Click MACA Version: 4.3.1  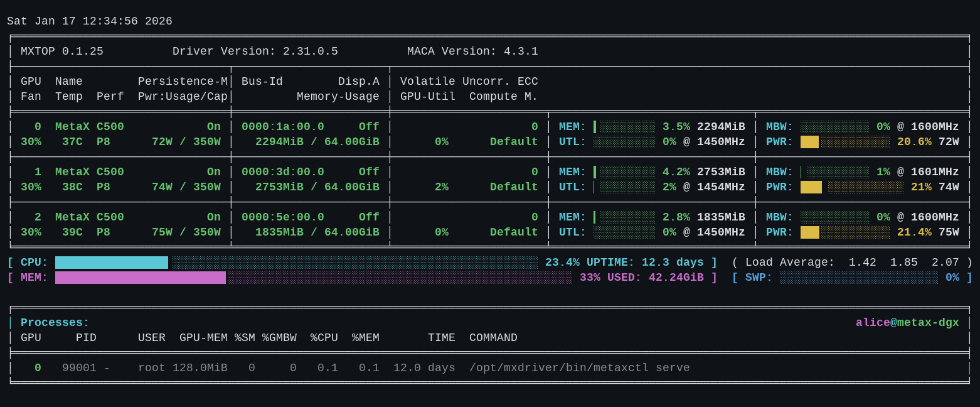[472, 52]
